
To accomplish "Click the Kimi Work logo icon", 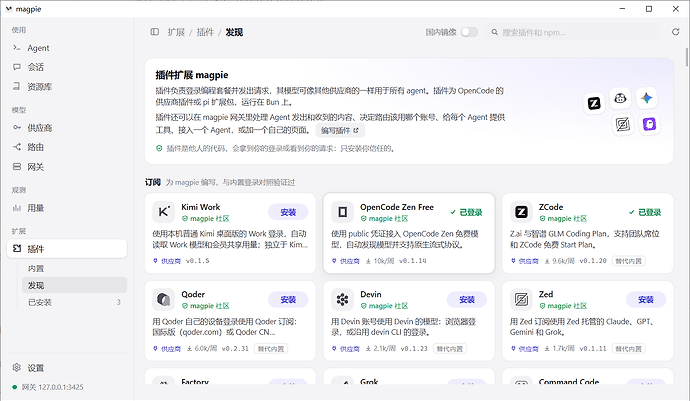I will (x=164, y=212).
